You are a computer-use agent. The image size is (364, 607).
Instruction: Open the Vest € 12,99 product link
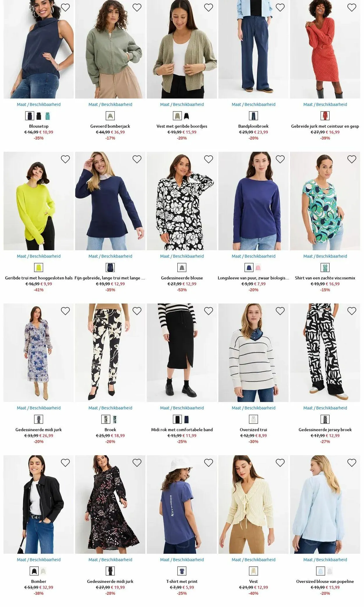click(x=253, y=581)
